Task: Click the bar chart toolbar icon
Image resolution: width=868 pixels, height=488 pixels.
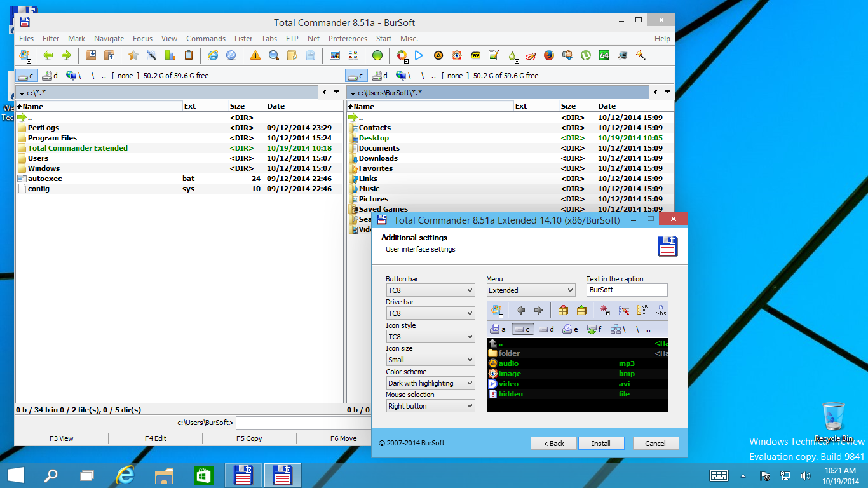Action: pyautogui.click(x=170, y=55)
